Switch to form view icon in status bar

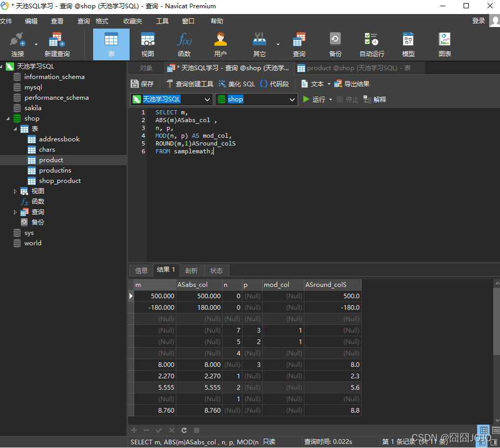(495, 430)
